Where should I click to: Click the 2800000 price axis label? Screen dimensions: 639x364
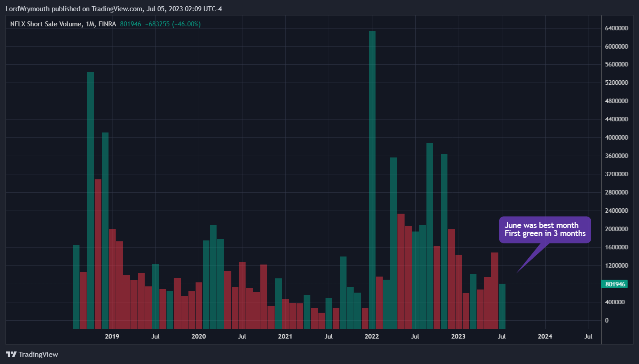coord(617,193)
